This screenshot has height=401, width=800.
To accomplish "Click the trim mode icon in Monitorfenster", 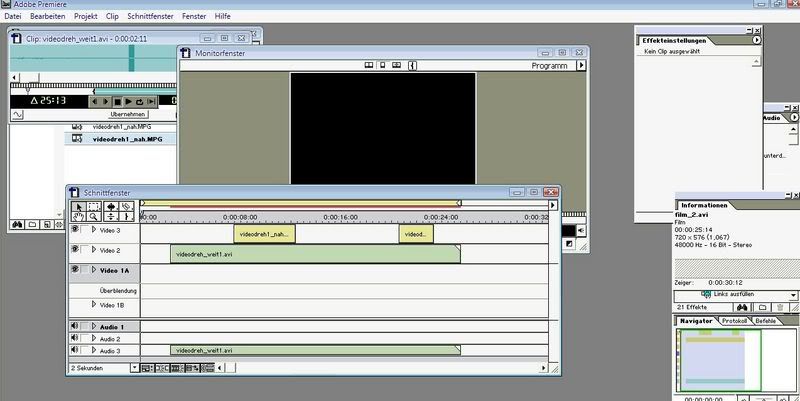I will click(x=396, y=65).
